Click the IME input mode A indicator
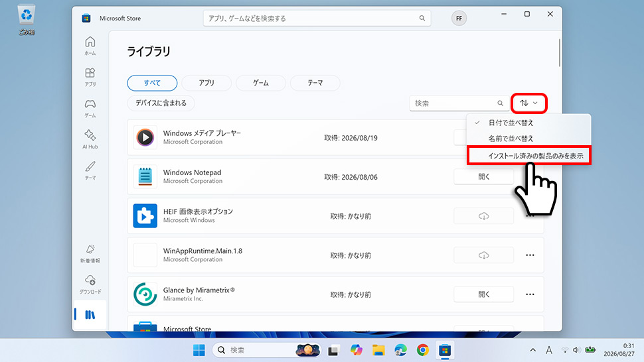 548,350
